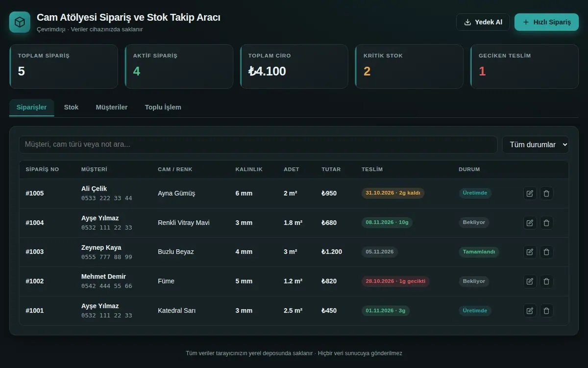Image resolution: width=588 pixels, height=368 pixels.
Task: Delete order #1004 using the trash icon
Action: (547, 223)
